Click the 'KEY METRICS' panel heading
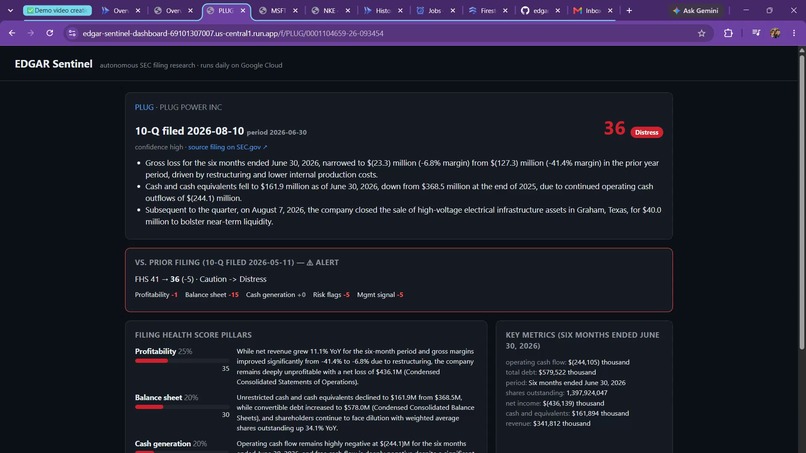Screen dimensions: 806x453 (582, 340)
